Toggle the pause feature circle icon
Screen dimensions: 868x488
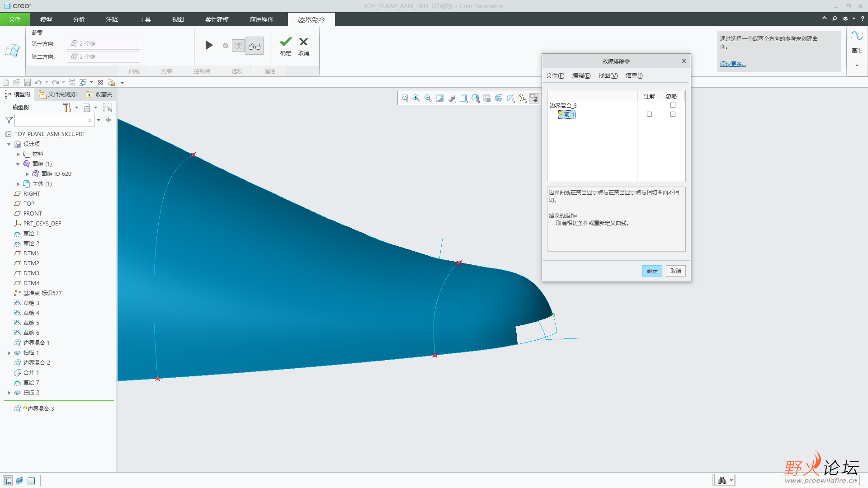(226, 46)
